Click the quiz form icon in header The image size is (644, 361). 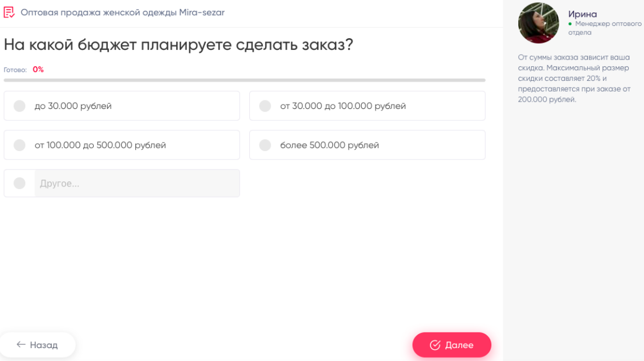(9, 12)
